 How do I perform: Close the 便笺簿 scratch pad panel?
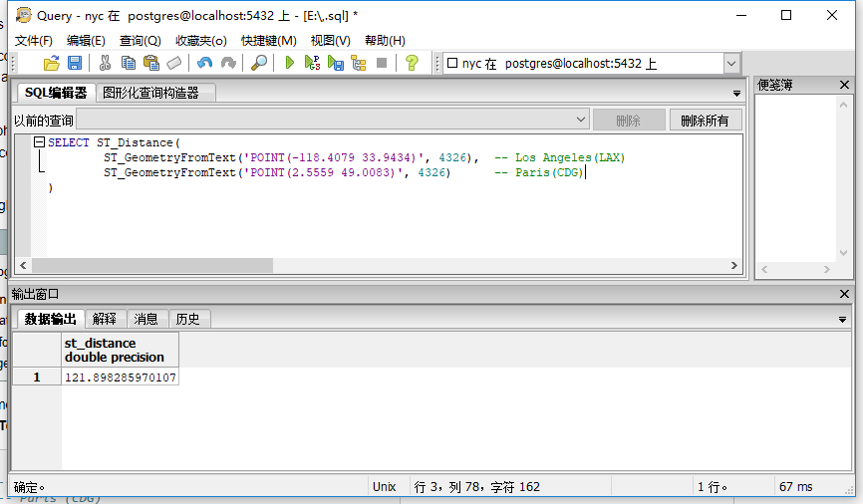(844, 85)
